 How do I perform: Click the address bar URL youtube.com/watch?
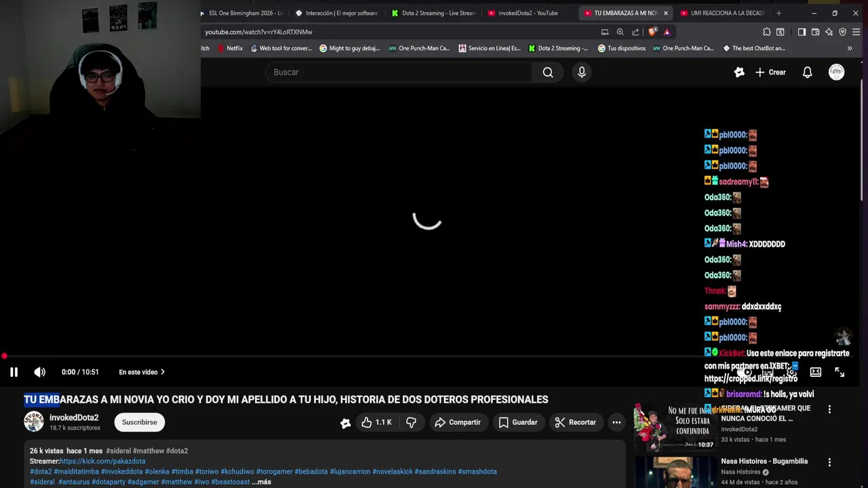pyautogui.click(x=258, y=32)
